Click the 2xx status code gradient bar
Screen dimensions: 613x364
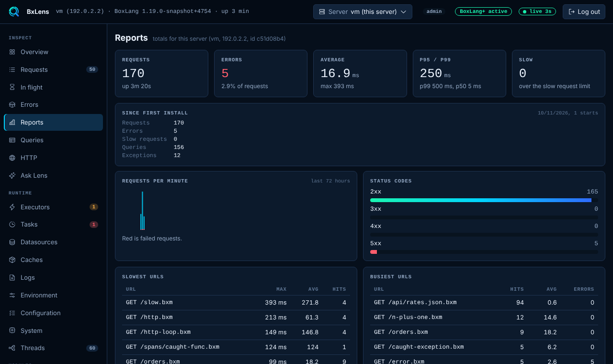click(x=481, y=200)
